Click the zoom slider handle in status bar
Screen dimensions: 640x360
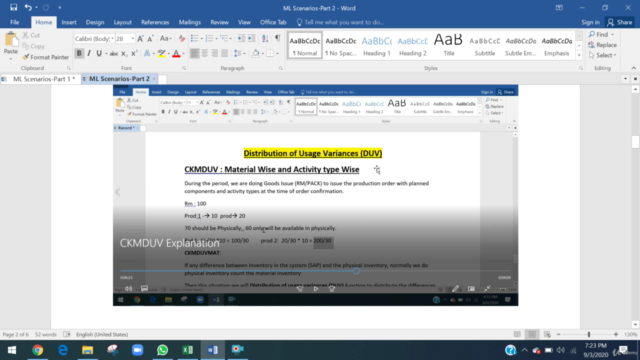(x=589, y=334)
